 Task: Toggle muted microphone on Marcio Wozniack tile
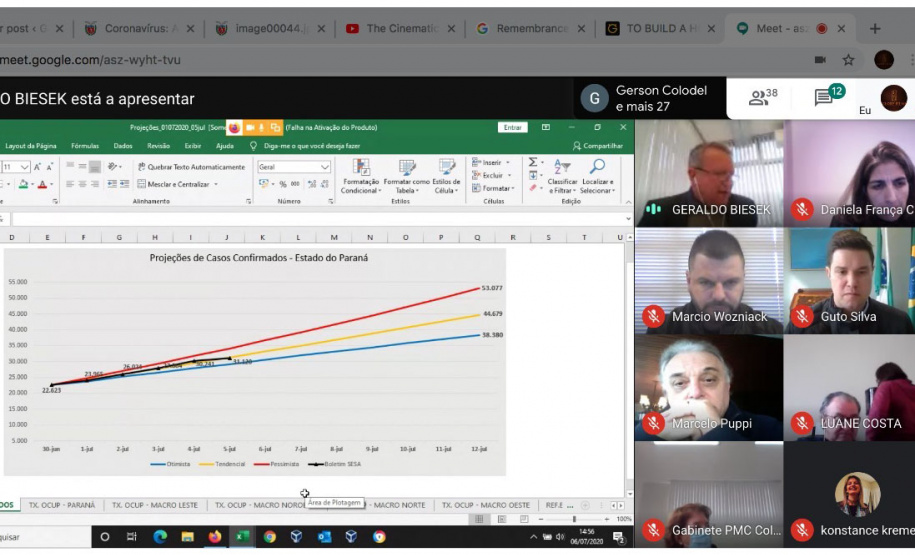click(654, 317)
